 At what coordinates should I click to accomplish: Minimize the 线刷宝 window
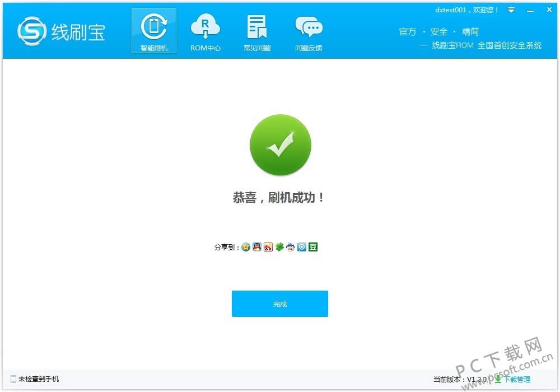point(530,11)
